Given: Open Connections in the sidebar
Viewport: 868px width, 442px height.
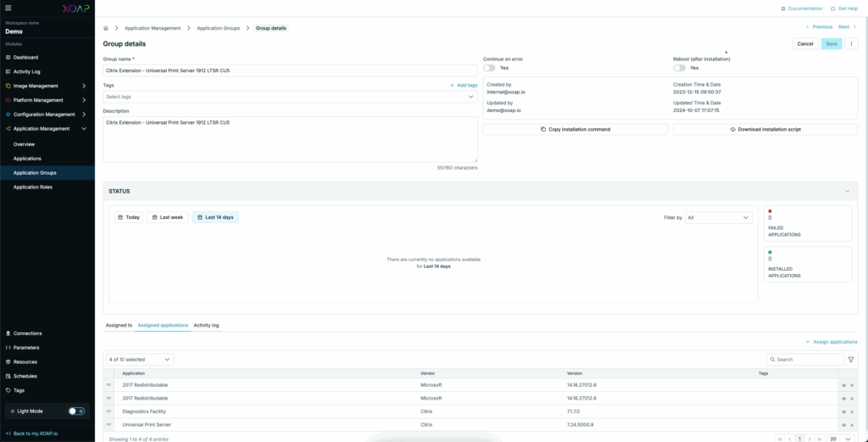Looking at the screenshot, I should [28, 333].
